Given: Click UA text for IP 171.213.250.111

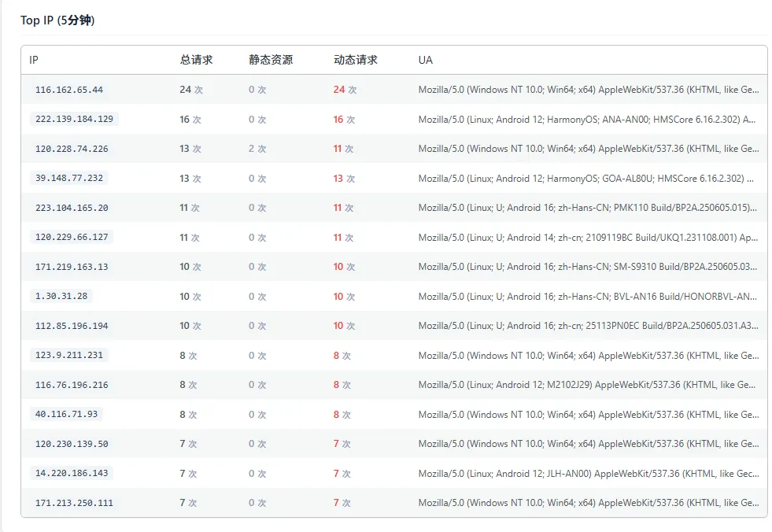Looking at the screenshot, I should (589, 502).
